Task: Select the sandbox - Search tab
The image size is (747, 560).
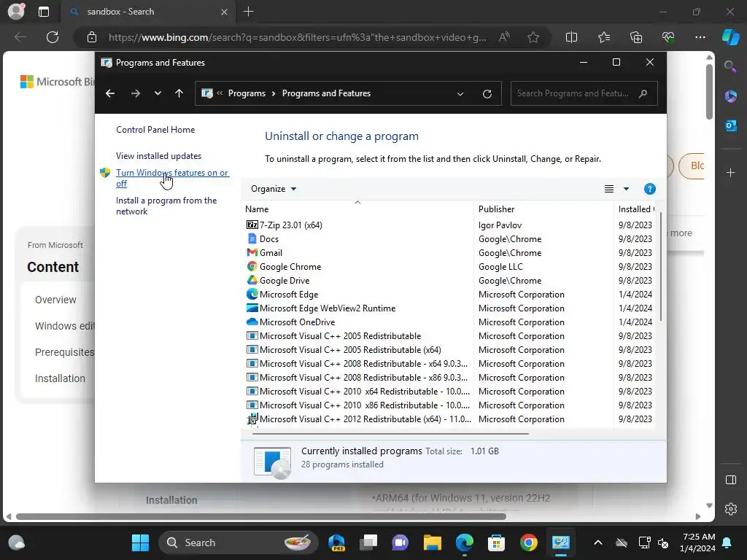Action: [148, 12]
